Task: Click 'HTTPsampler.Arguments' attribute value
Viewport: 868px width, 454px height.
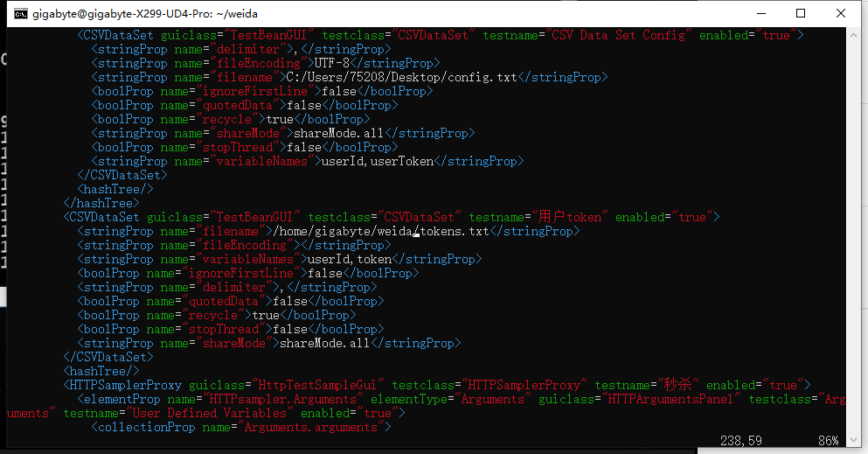Action: (x=283, y=399)
